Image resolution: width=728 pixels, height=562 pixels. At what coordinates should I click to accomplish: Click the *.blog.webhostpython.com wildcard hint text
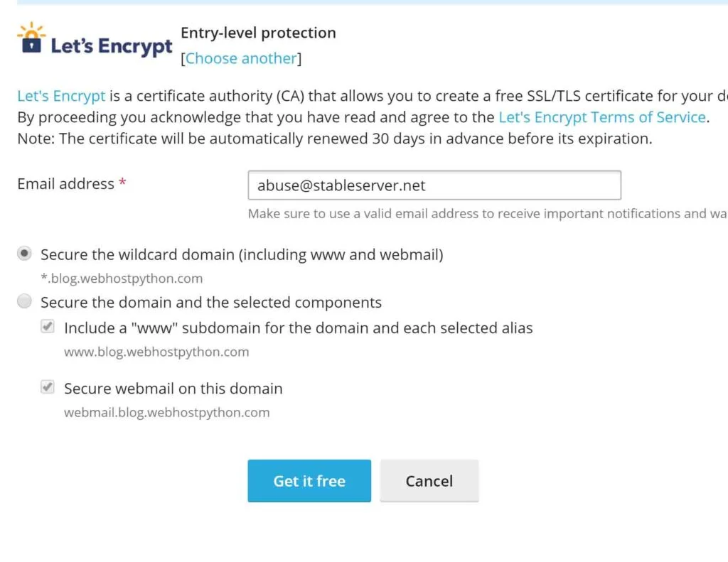(x=122, y=279)
